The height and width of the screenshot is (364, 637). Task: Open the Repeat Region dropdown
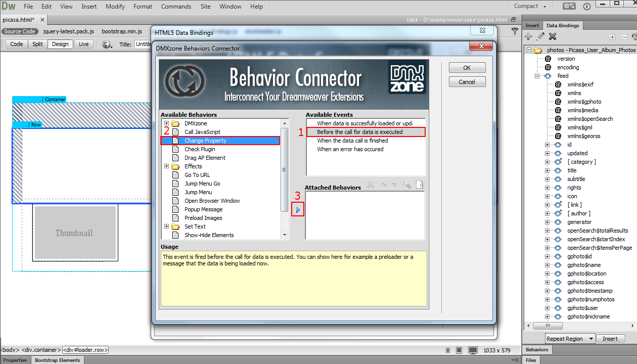[570, 339]
